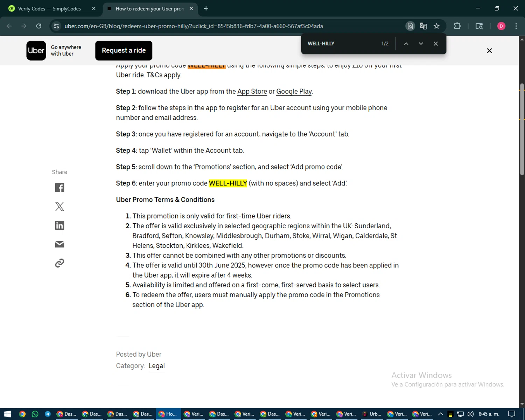
Task: Go forward in browser history
Action: point(24,26)
